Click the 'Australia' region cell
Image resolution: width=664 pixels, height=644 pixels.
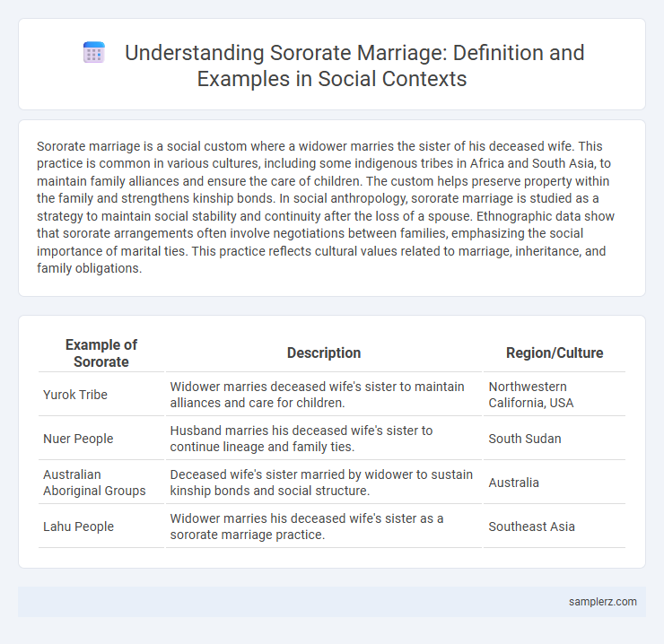tap(555, 483)
